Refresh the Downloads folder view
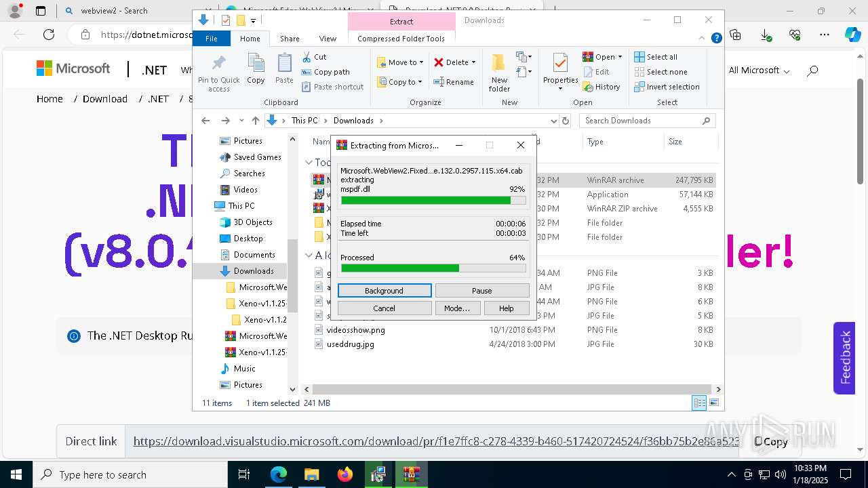 pyautogui.click(x=566, y=121)
